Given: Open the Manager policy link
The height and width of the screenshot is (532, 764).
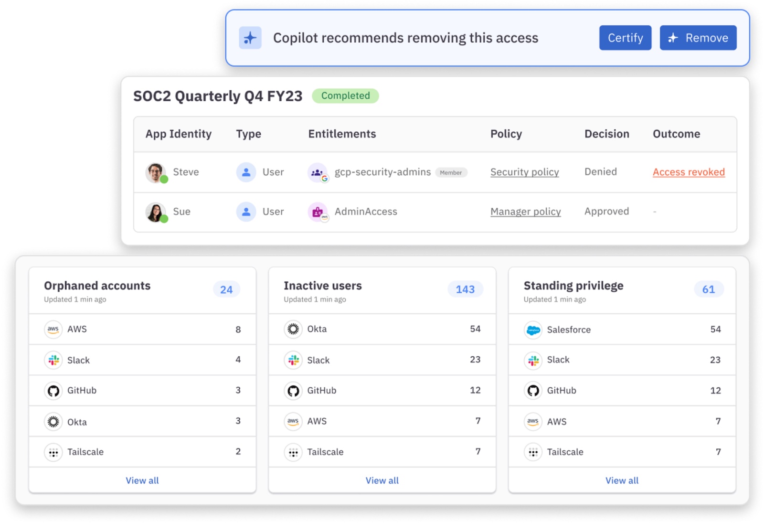Looking at the screenshot, I should pos(525,212).
